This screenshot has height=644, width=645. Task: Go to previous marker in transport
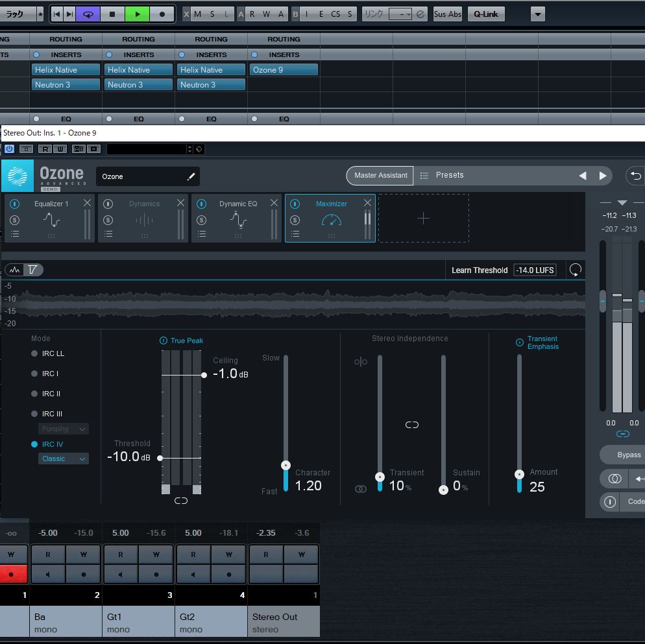tap(56, 14)
